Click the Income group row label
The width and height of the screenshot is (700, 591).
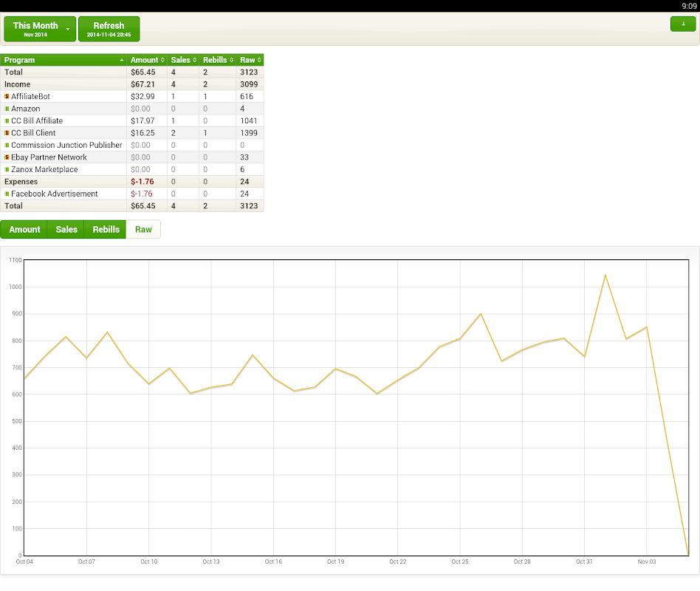click(18, 84)
